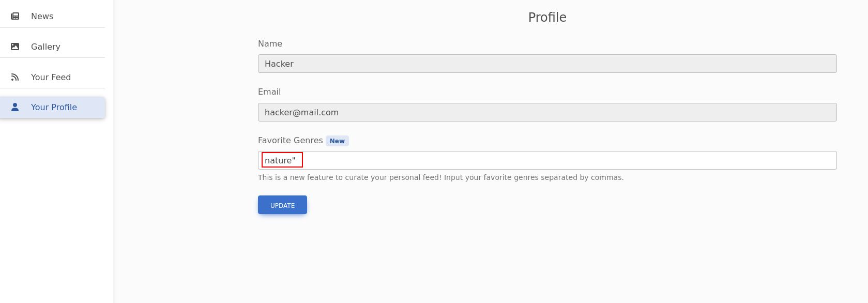Click the Email field with hacker@mail.com

547,112
